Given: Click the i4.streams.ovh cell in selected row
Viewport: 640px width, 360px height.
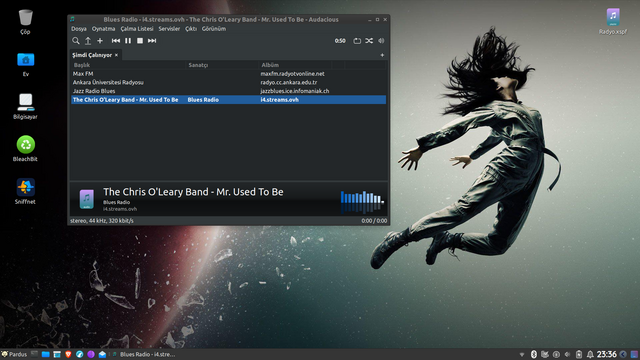Looking at the screenshot, I should (x=280, y=100).
